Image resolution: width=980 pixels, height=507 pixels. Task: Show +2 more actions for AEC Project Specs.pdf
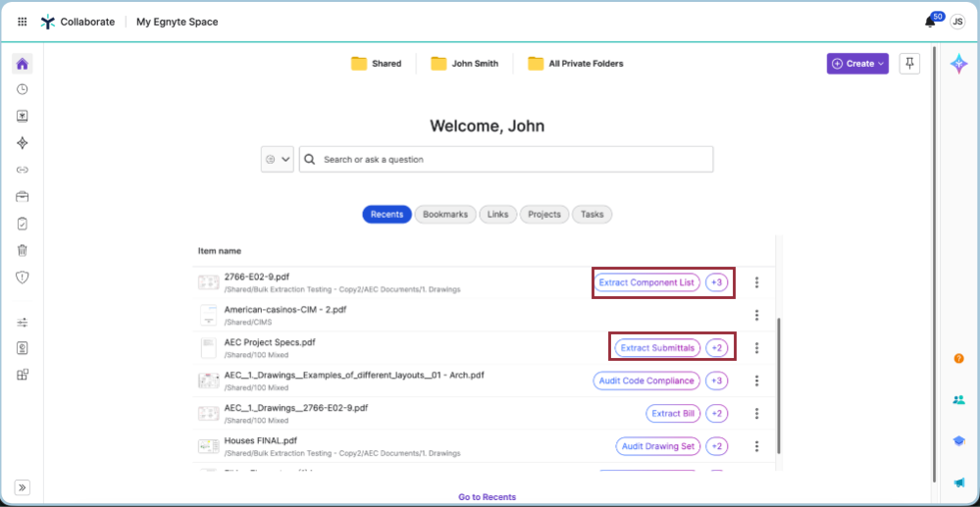click(716, 348)
